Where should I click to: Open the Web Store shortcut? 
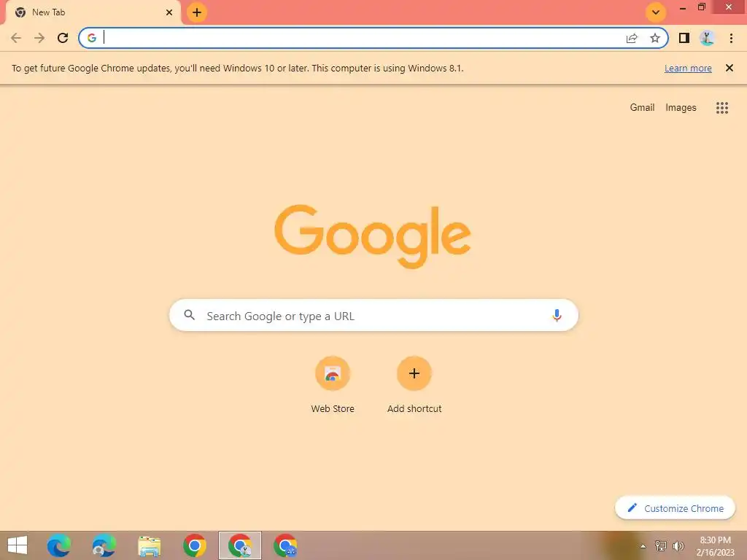333,385
